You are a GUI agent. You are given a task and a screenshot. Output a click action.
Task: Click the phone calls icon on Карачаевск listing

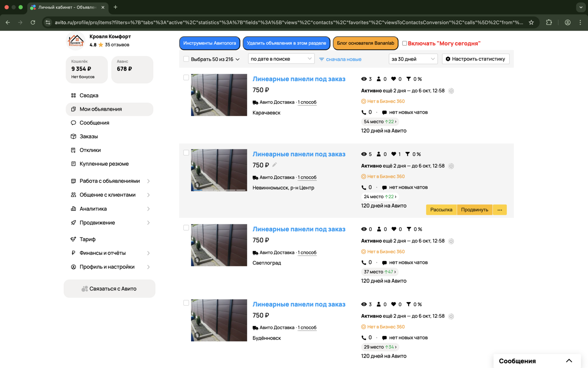(x=364, y=112)
